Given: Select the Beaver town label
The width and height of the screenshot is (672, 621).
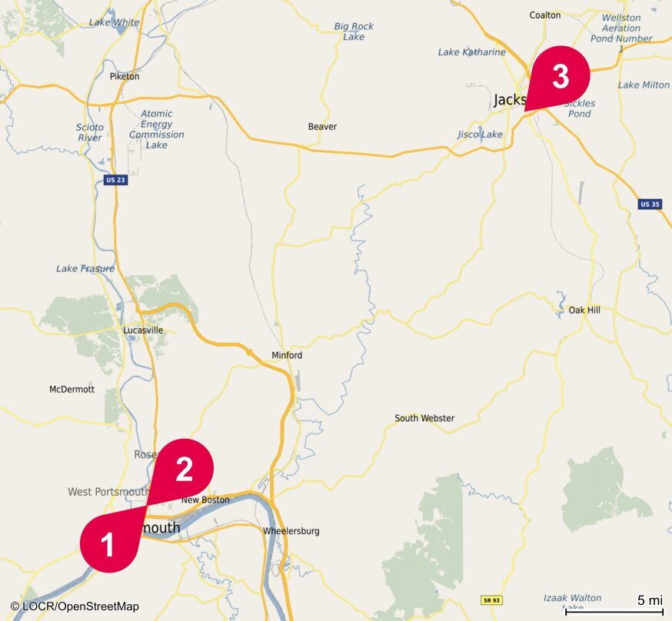Looking at the screenshot, I should pos(322,126).
